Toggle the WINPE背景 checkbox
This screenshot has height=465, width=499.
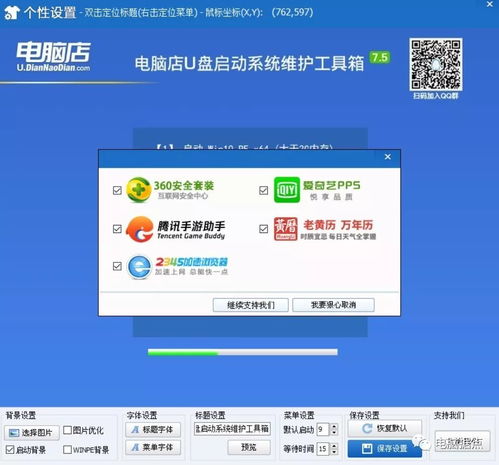[x=67, y=449]
